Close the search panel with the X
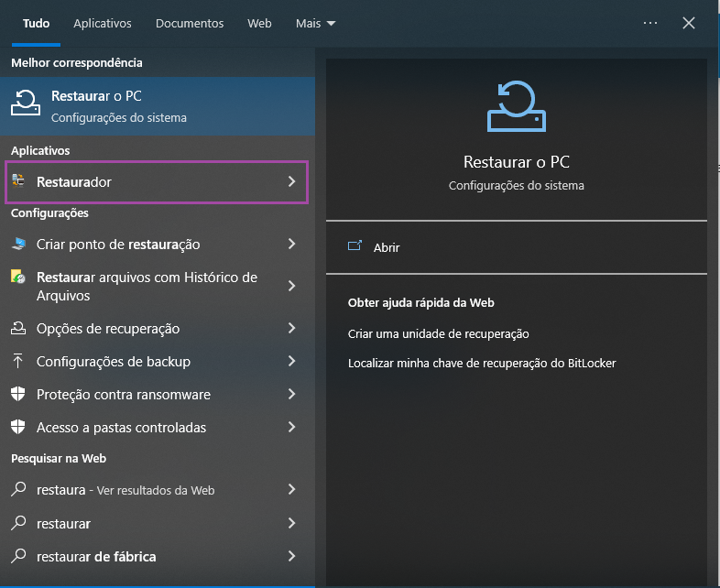Viewport: 720px width, 588px height. pos(689,23)
